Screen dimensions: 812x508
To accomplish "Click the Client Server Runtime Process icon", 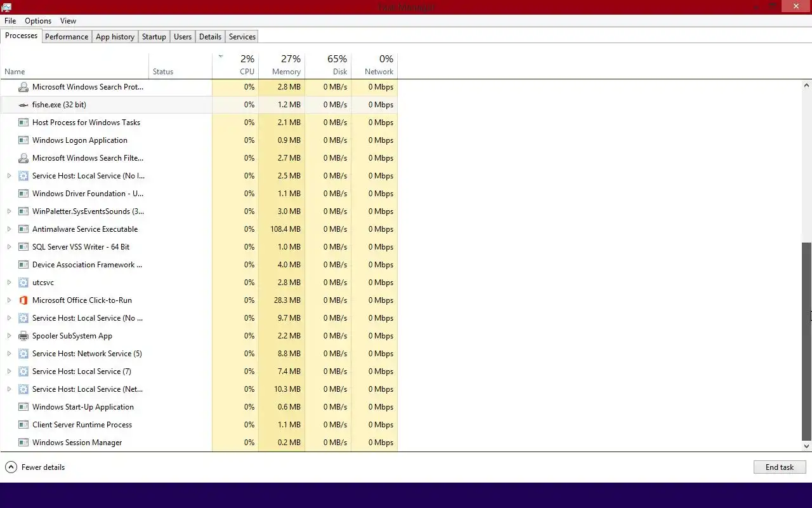I will pyautogui.click(x=23, y=425).
